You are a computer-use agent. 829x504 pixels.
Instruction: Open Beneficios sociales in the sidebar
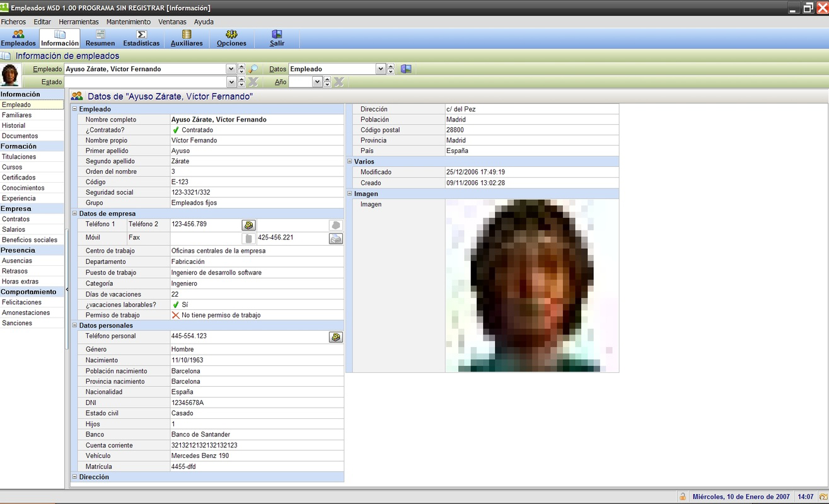pyautogui.click(x=32, y=240)
